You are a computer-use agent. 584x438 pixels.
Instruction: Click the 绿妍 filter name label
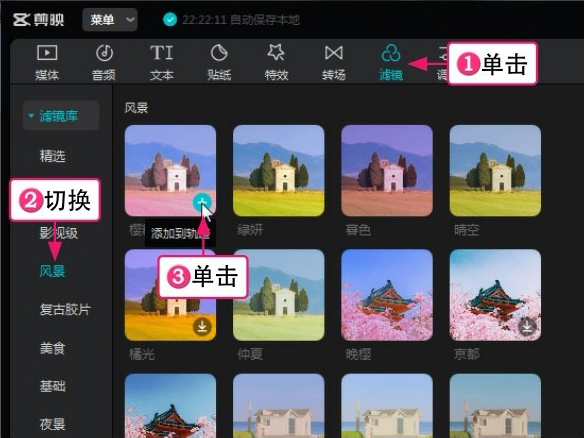(x=250, y=230)
